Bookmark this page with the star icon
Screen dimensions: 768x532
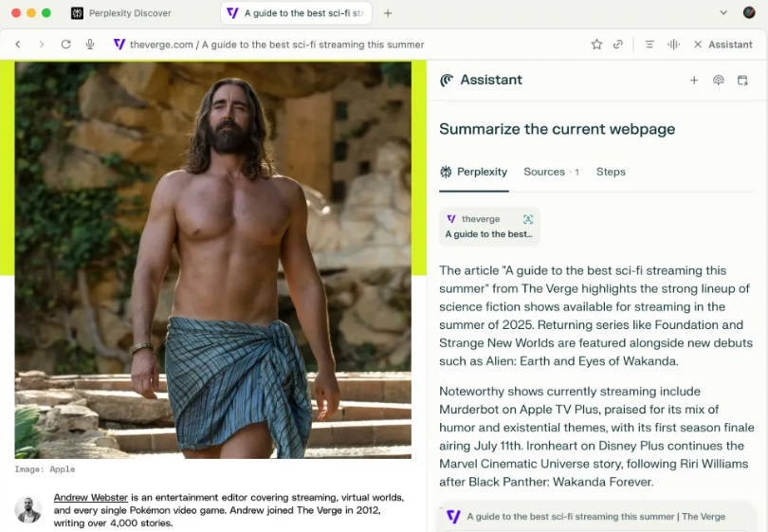[x=596, y=45]
